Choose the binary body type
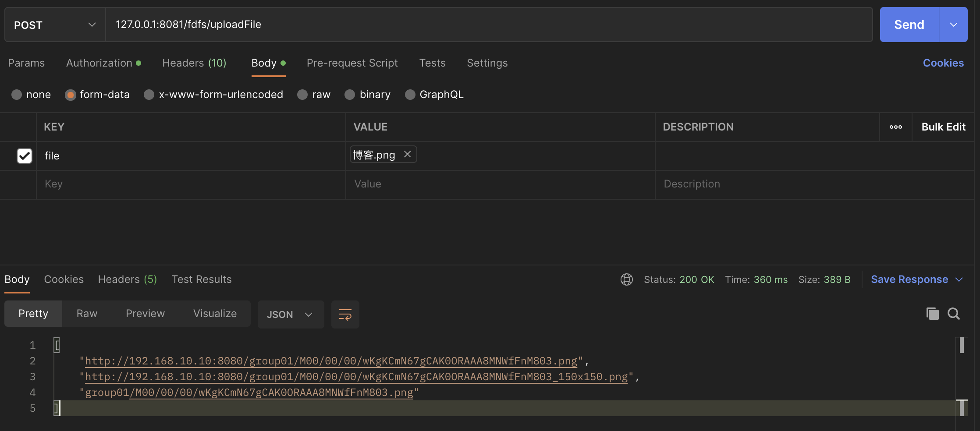This screenshot has height=431, width=980. coord(350,95)
